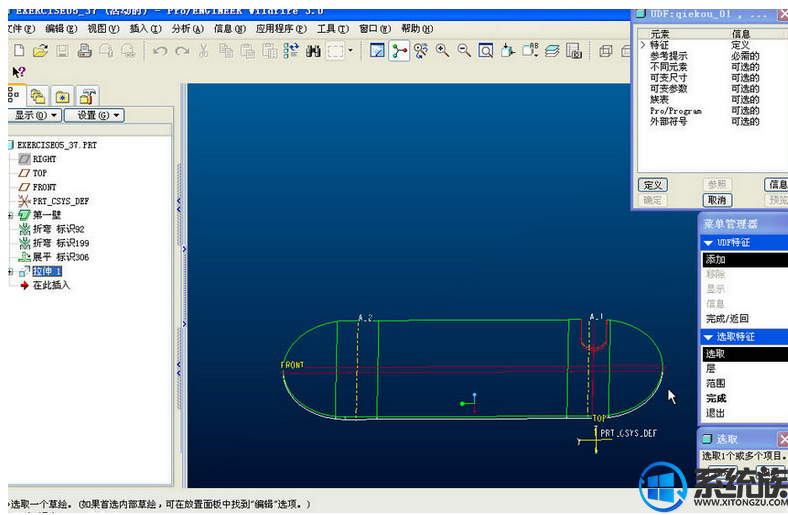Click the Regenerate model icon
Viewport: 788px width, 515px height.
point(291,50)
